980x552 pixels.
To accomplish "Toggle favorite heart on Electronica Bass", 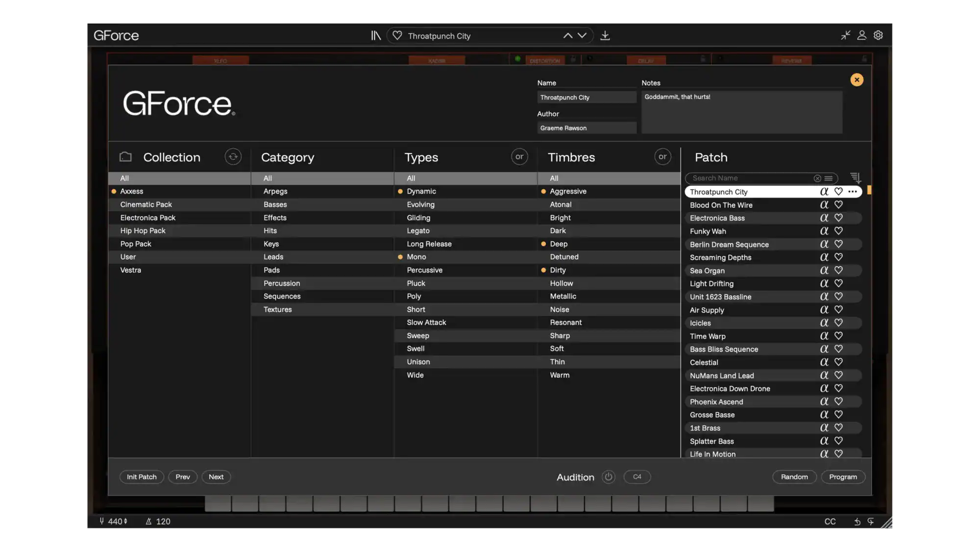I will pos(838,218).
